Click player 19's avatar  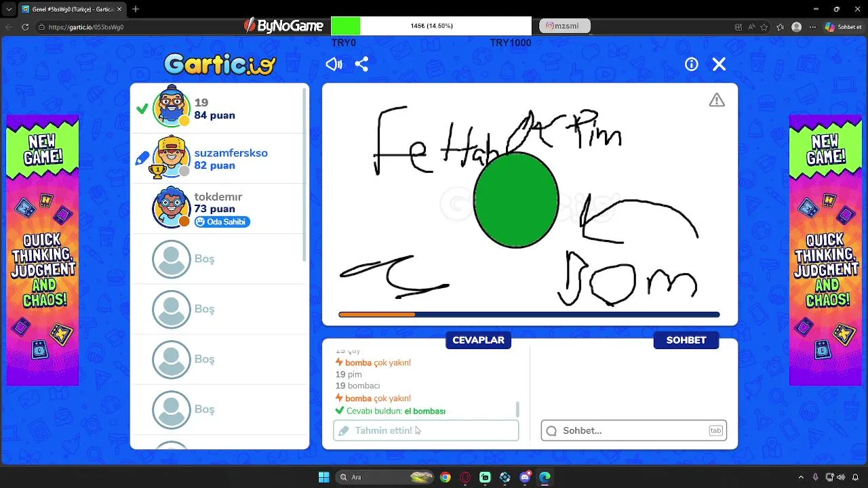(172, 107)
